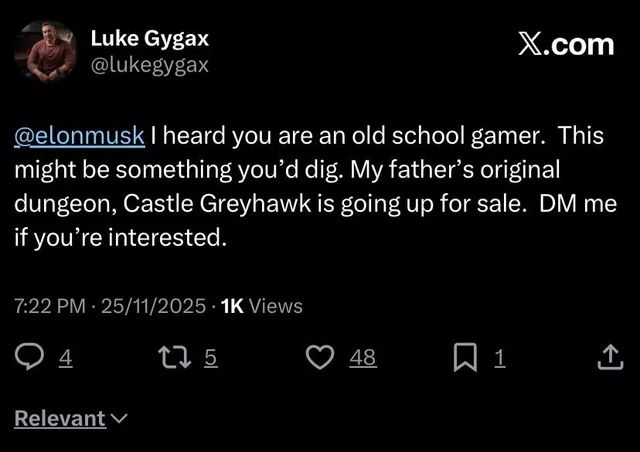Click the reply speech bubble icon
Screen dimensions: 640x452
(x=30, y=357)
